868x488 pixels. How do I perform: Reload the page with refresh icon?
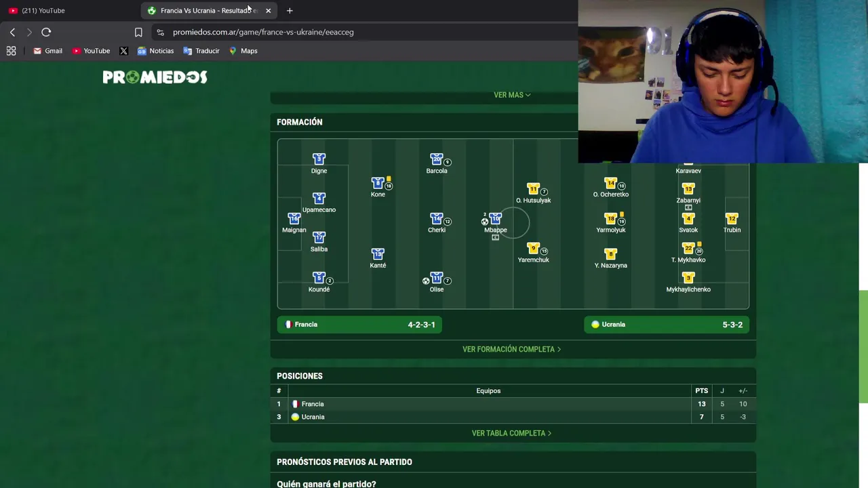(x=46, y=32)
